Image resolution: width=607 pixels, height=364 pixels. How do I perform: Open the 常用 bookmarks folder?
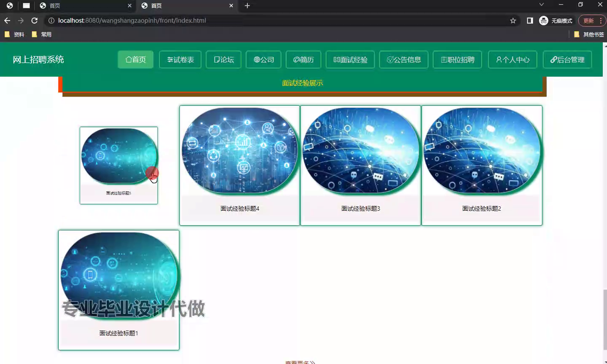(42, 35)
